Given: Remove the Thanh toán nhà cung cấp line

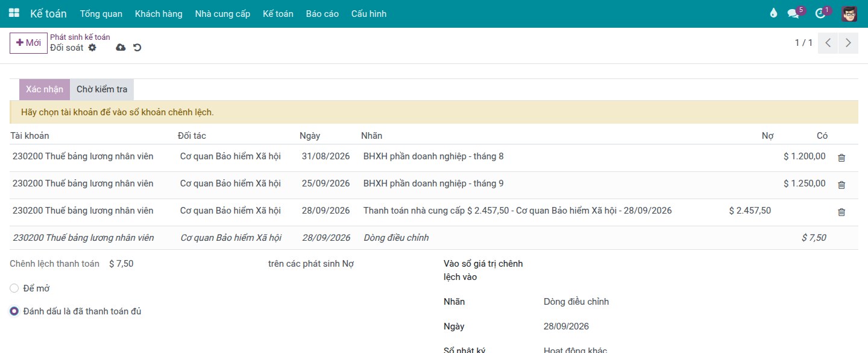Looking at the screenshot, I should click(x=841, y=212).
